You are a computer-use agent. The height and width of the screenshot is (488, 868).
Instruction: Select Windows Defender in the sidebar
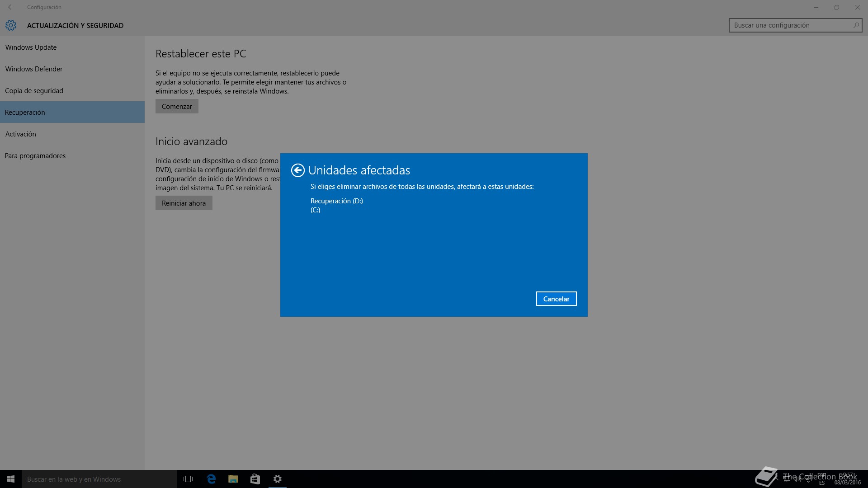pyautogui.click(x=72, y=69)
